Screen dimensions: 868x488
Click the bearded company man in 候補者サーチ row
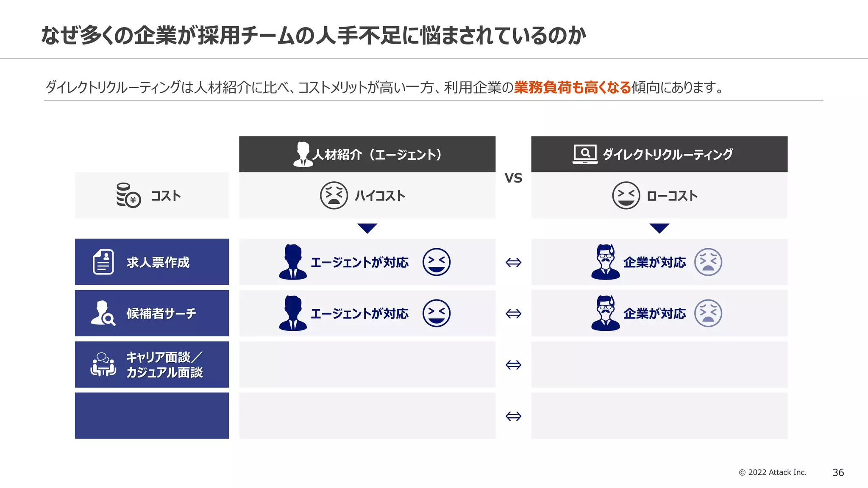(x=606, y=313)
